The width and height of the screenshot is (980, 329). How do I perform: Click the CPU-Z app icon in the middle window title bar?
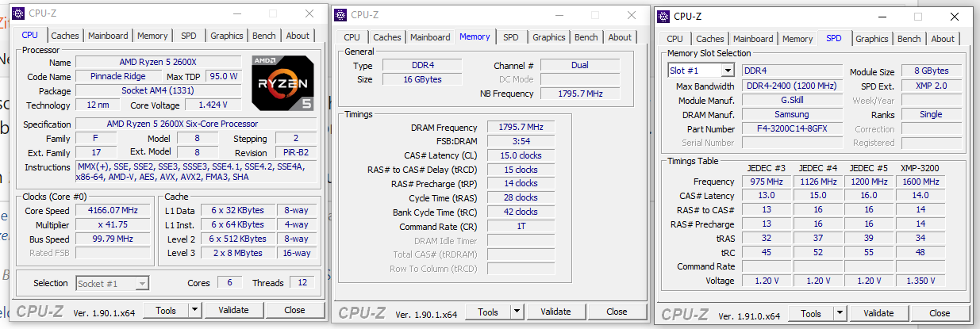click(x=340, y=14)
